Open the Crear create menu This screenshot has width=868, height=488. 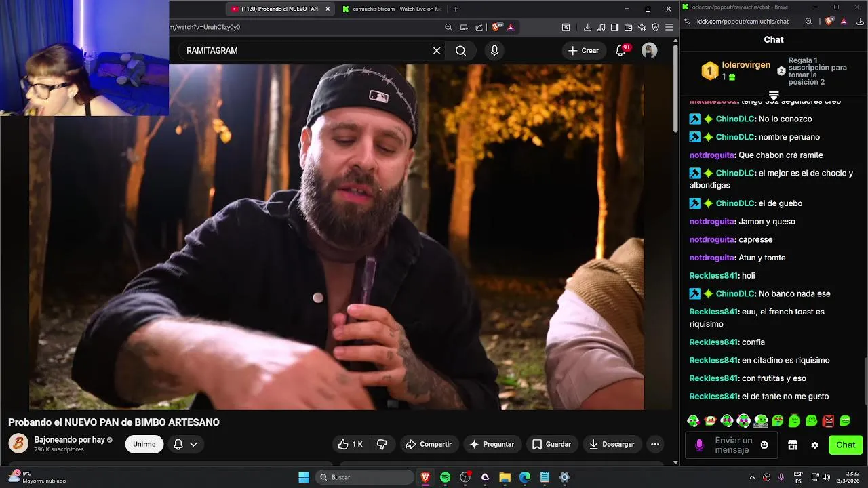click(x=584, y=51)
